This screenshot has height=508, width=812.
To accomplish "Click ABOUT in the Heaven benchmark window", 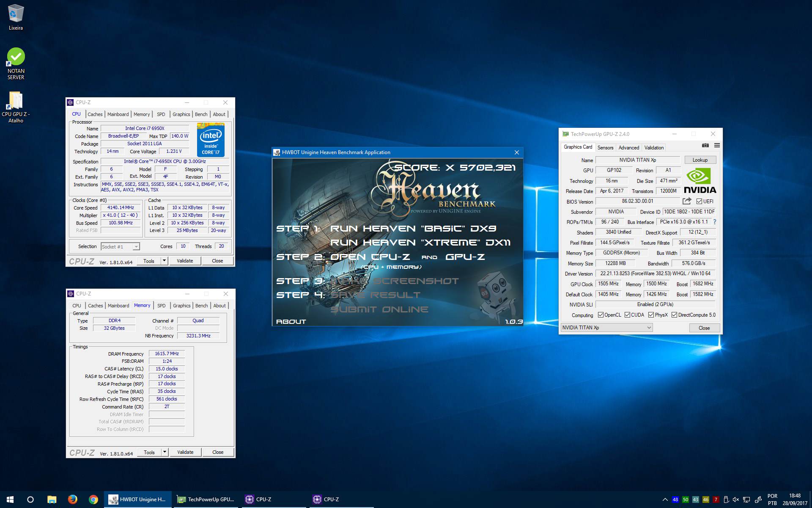I will tap(291, 322).
